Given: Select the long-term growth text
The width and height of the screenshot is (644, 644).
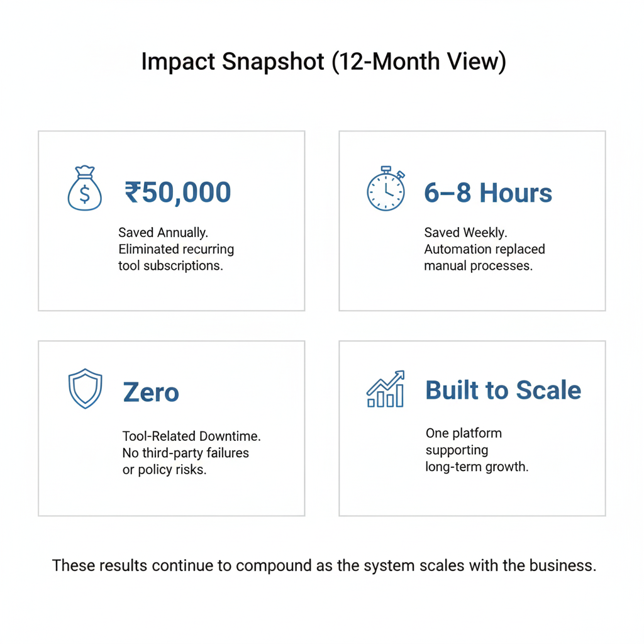Looking at the screenshot, I should point(477,467).
